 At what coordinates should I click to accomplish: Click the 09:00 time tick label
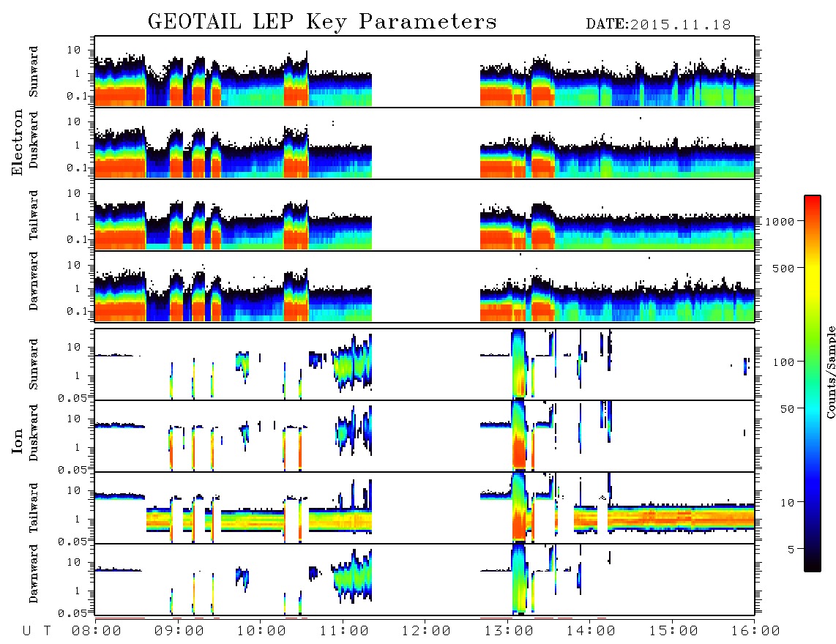tap(179, 632)
